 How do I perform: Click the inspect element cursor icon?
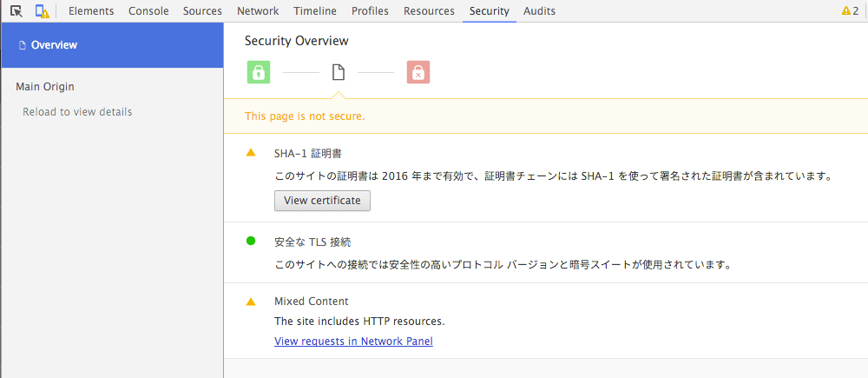coord(16,11)
